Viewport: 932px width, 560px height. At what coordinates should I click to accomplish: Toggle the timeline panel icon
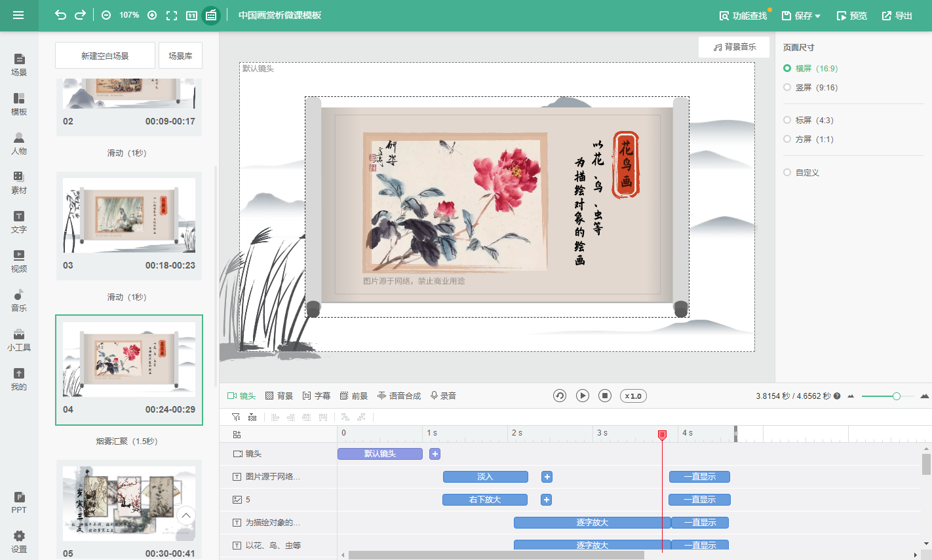(x=211, y=15)
